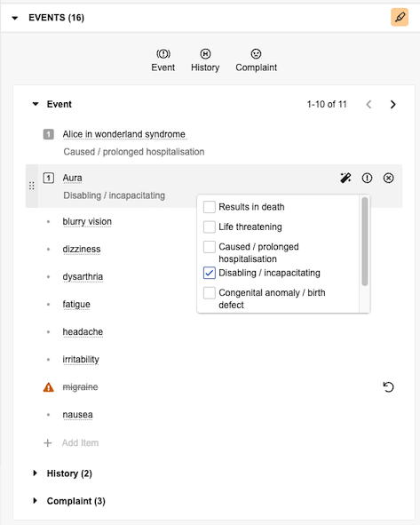This screenshot has width=420, height=525.
Task: Tick Caused / prolonged hospitalisation checkbox
Action: 210,247
